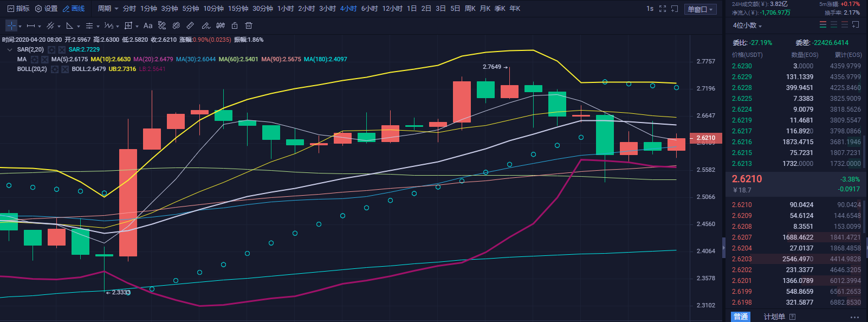Click the fullscreen chart icon

click(663, 9)
